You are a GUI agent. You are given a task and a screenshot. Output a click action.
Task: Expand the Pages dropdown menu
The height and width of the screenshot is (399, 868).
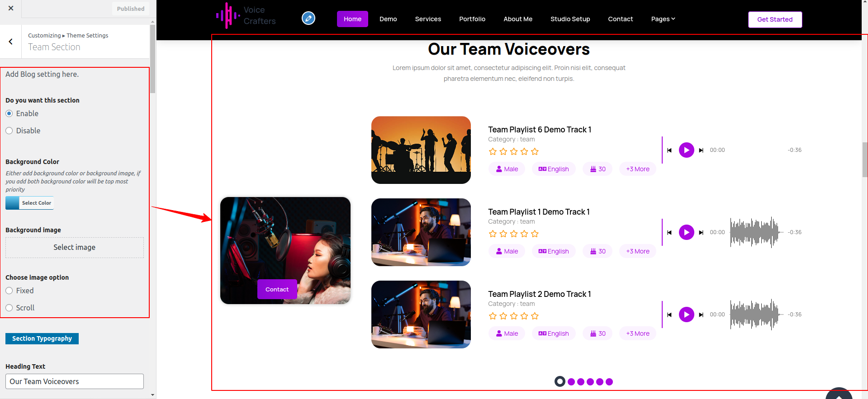[x=663, y=19]
